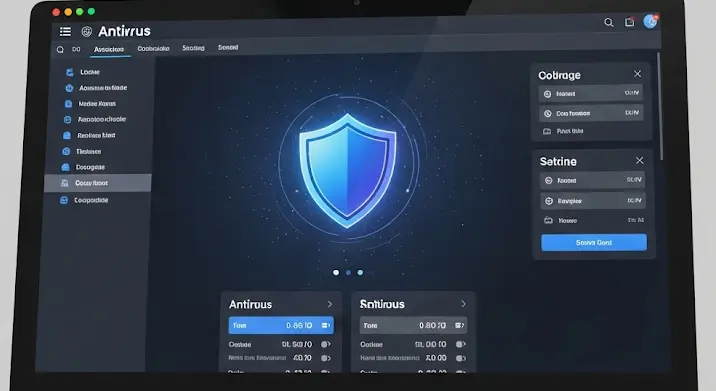Image resolution: width=716 pixels, height=391 pixels.
Task: Close the Cotirage panel
Action: (637, 74)
